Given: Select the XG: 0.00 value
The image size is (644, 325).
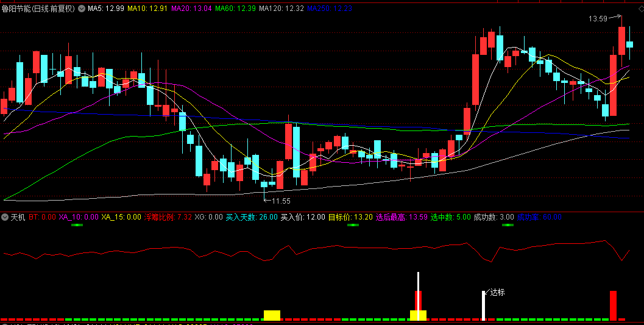Looking at the screenshot, I should point(208,217).
